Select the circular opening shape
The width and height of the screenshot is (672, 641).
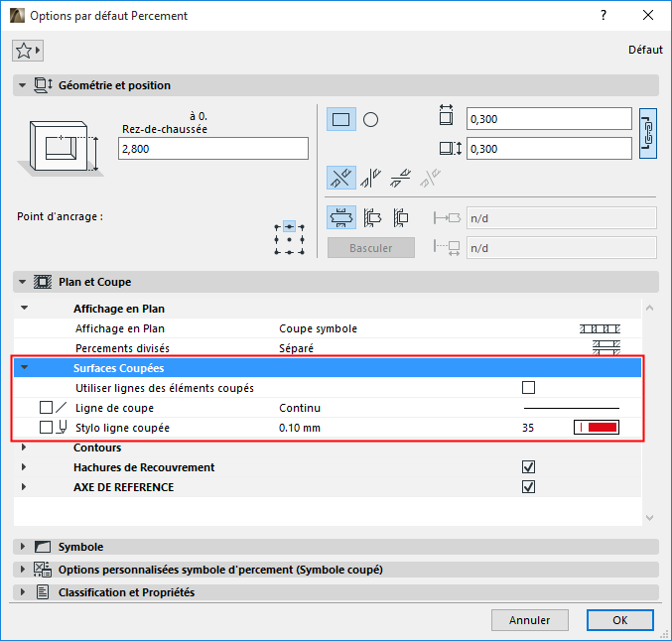click(x=370, y=119)
